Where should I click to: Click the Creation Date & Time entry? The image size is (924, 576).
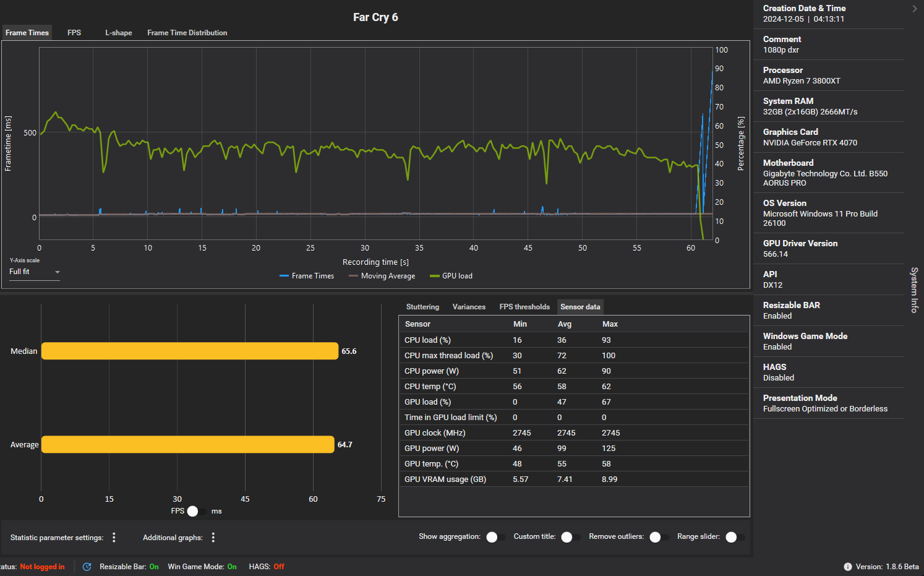(x=829, y=14)
